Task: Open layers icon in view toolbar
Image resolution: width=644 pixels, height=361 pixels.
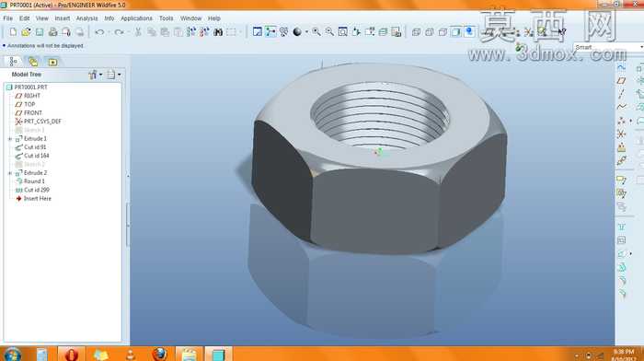Action: click(x=383, y=31)
